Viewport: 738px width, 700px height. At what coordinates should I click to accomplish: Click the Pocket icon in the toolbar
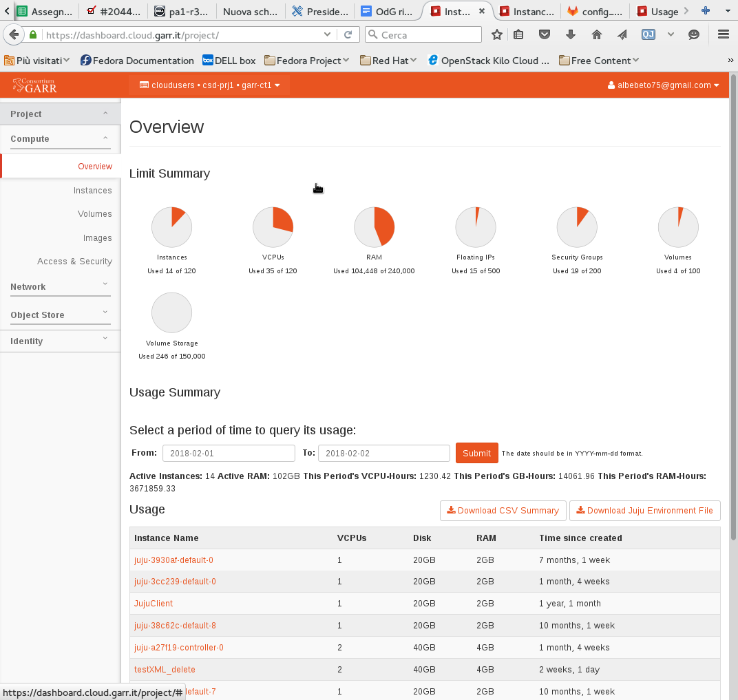point(545,34)
